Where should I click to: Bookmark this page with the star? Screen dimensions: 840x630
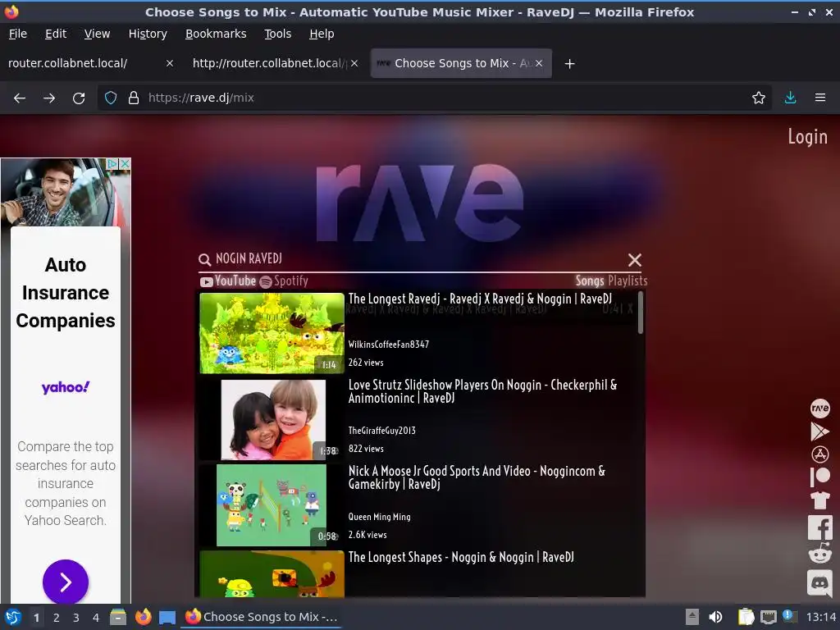click(758, 98)
